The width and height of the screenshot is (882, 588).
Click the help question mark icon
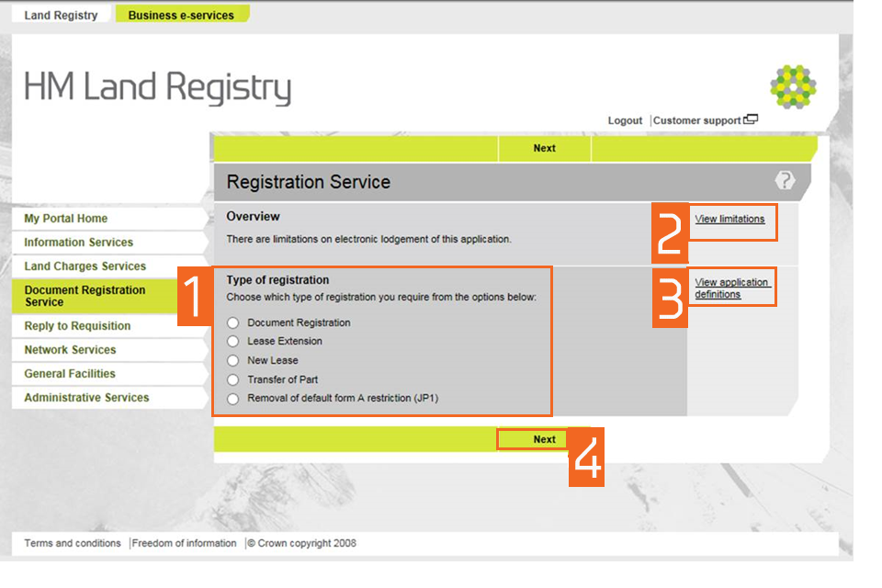coord(785,181)
